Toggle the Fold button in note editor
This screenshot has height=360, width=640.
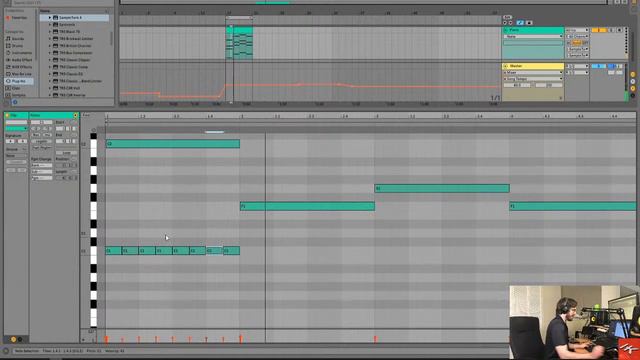[x=86, y=116]
